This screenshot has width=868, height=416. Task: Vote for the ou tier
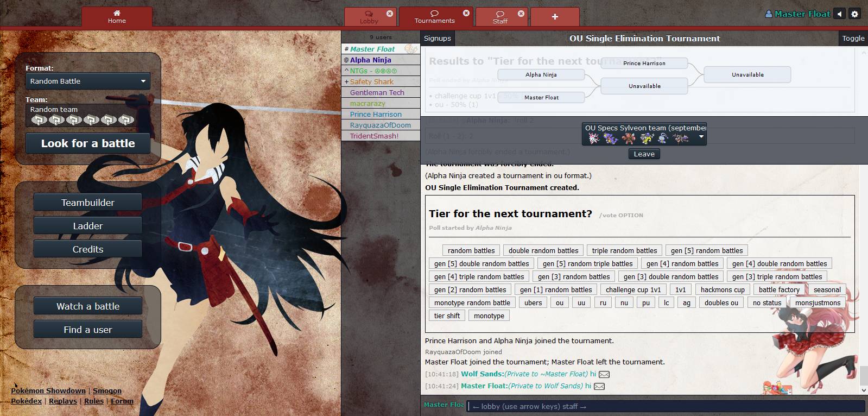coord(560,302)
